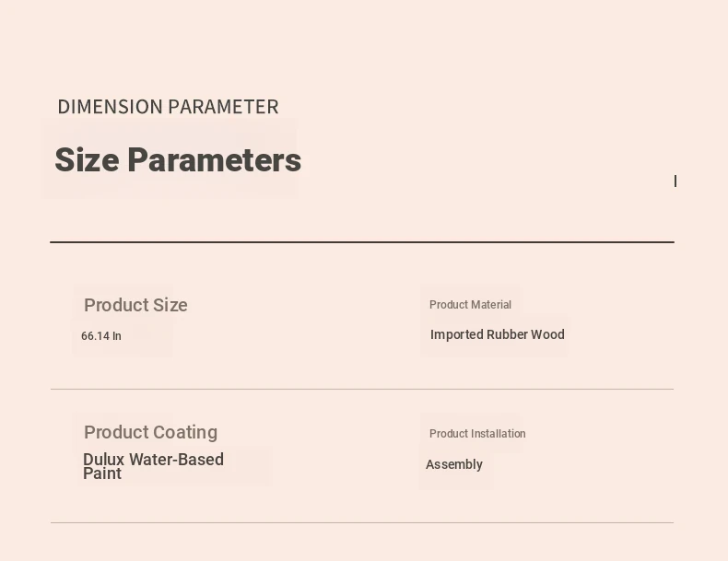Click the 66.14 In value text
Viewport: 728px width, 561px height.
point(101,336)
